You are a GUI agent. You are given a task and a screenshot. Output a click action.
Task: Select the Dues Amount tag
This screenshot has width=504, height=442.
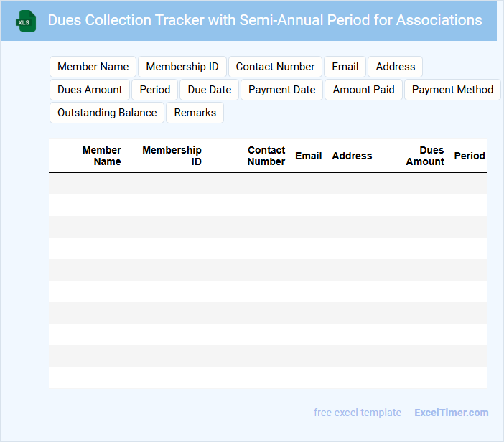[90, 90]
